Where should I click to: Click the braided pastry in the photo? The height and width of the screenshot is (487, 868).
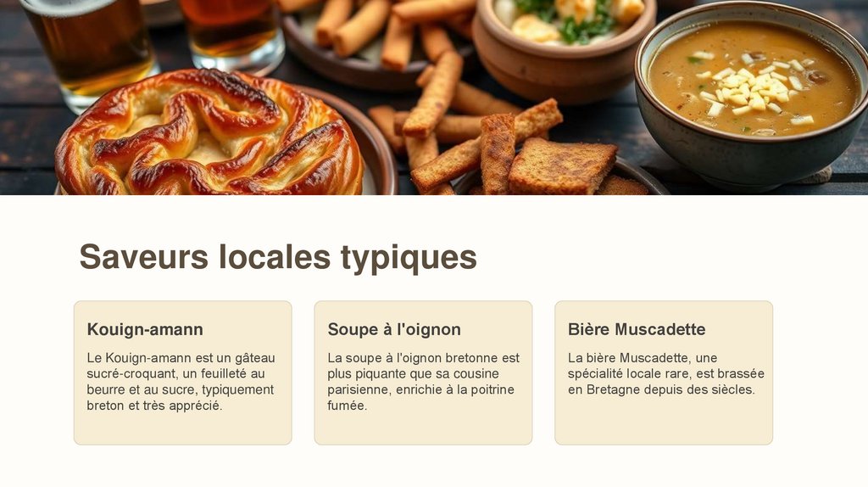(x=209, y=135)
